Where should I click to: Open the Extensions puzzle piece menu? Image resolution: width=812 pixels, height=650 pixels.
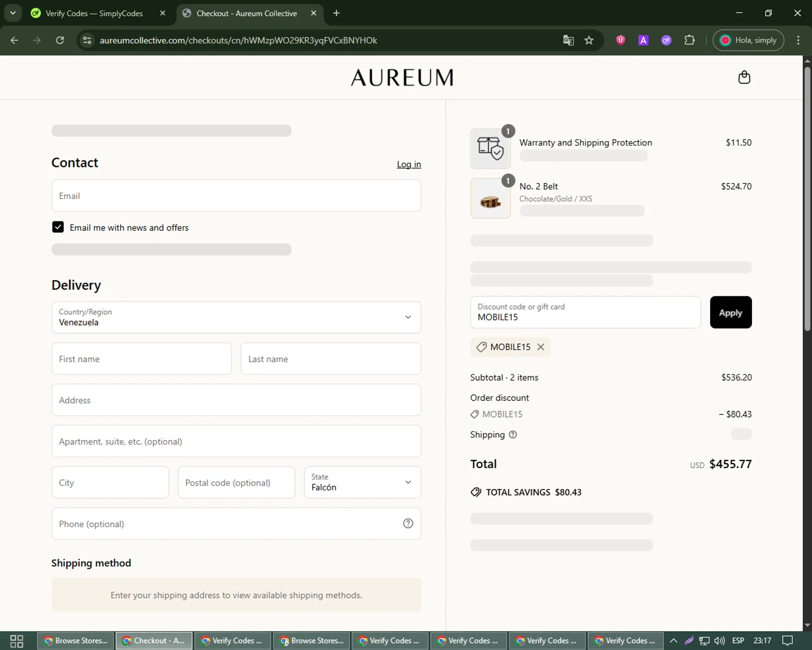click(x=689, y=40)
